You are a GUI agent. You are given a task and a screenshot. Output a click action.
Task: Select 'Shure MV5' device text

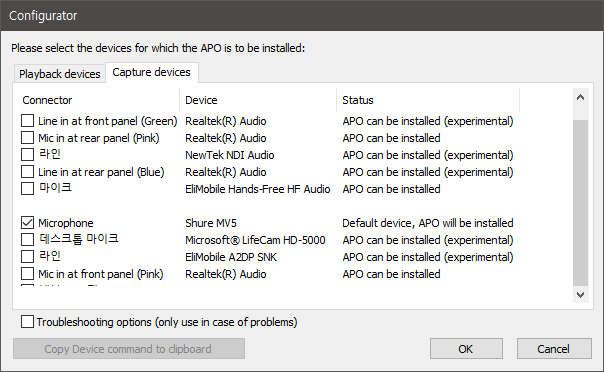211,223
